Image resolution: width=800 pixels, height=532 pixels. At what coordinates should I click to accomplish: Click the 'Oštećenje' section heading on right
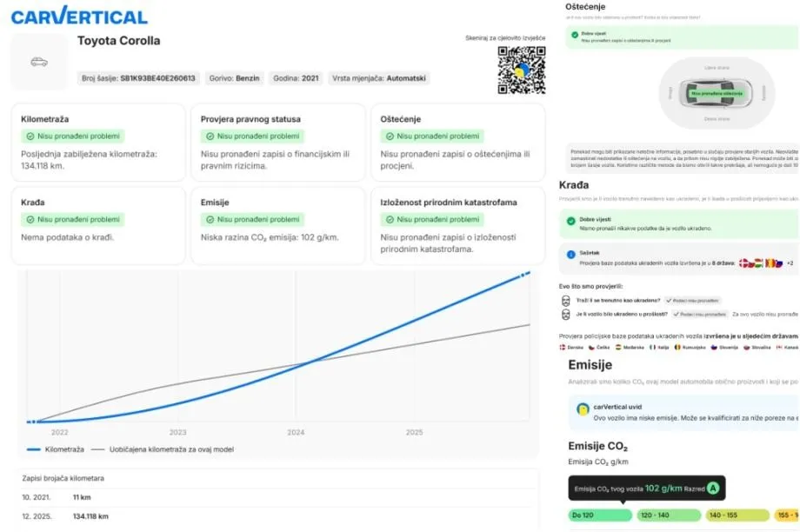[585, 7]
